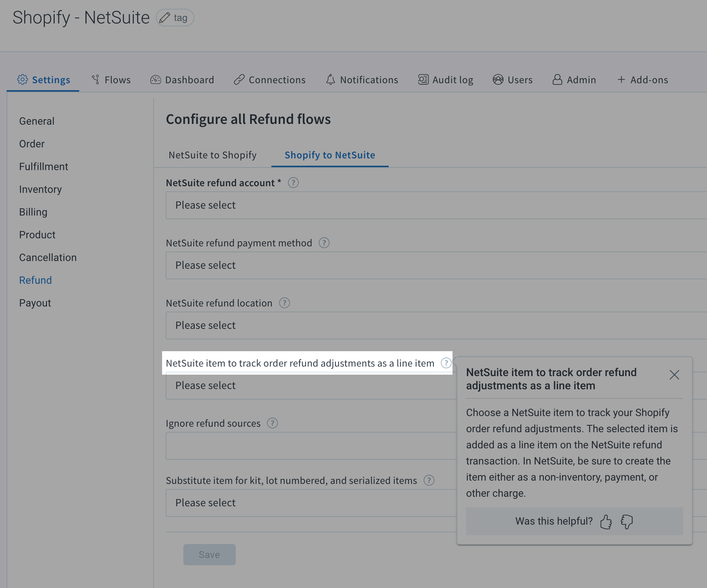Open the Admin tab
Image resolution: width=707 pixels, height=588 pixels.
574,80
